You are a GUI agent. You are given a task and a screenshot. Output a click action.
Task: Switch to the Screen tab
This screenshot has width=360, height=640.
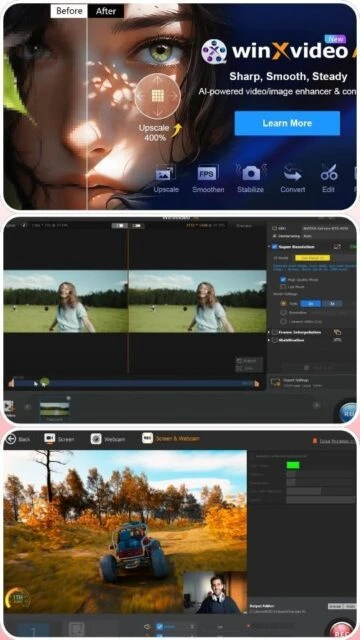click(59, 439)
